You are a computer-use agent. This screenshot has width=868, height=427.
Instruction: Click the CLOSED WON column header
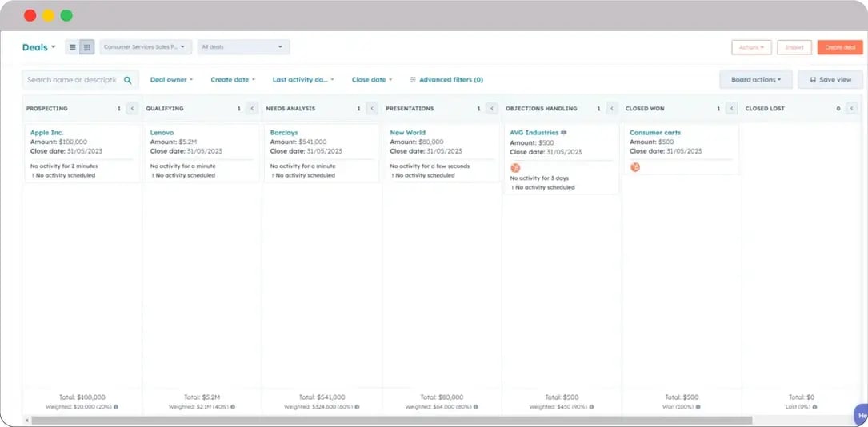(x=645, y=109)
